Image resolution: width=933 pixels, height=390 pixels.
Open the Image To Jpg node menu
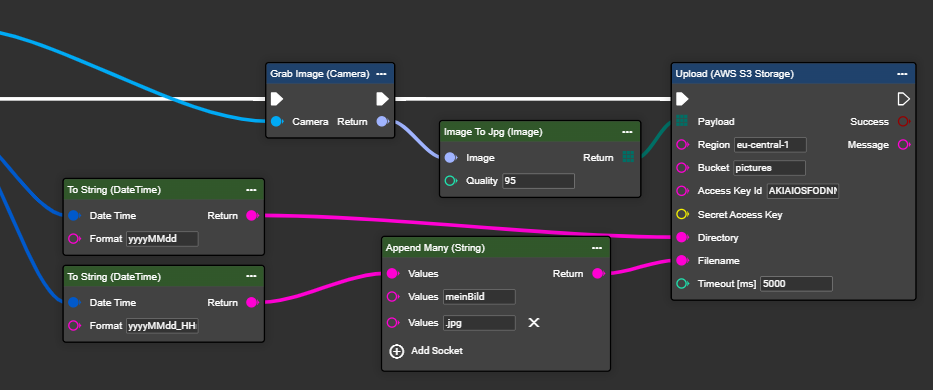(x=627, y=132)
